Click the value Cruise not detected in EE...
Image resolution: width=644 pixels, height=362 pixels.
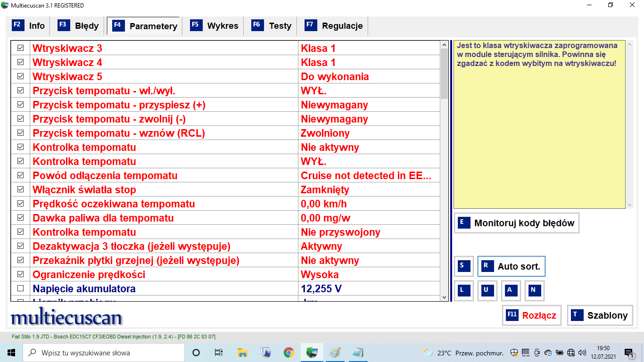(x=366, y=175)
